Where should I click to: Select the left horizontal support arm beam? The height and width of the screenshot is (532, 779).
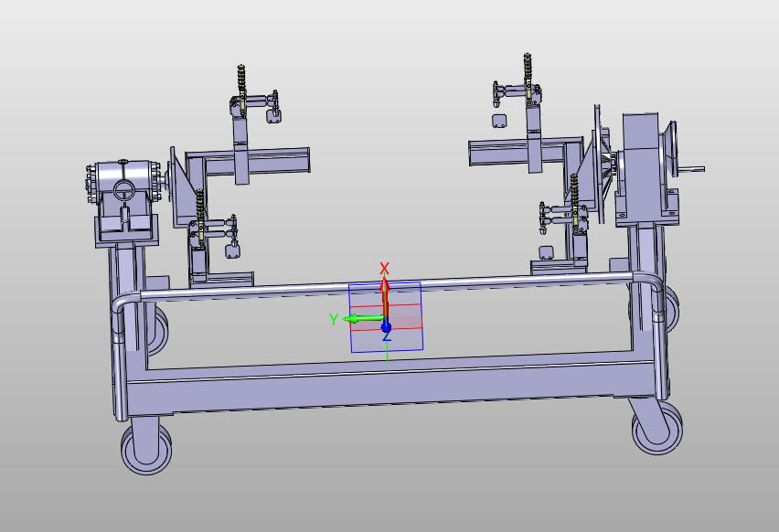pos(259,162)
